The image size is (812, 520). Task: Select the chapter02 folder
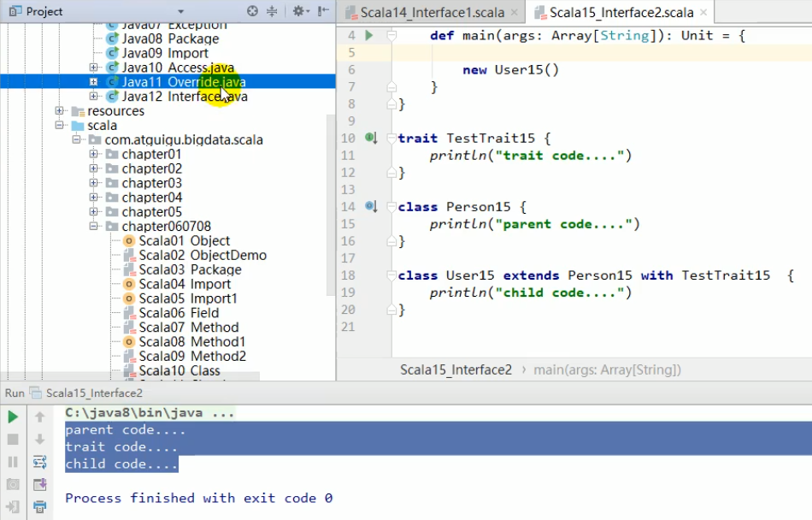click(x=151, y=168)
